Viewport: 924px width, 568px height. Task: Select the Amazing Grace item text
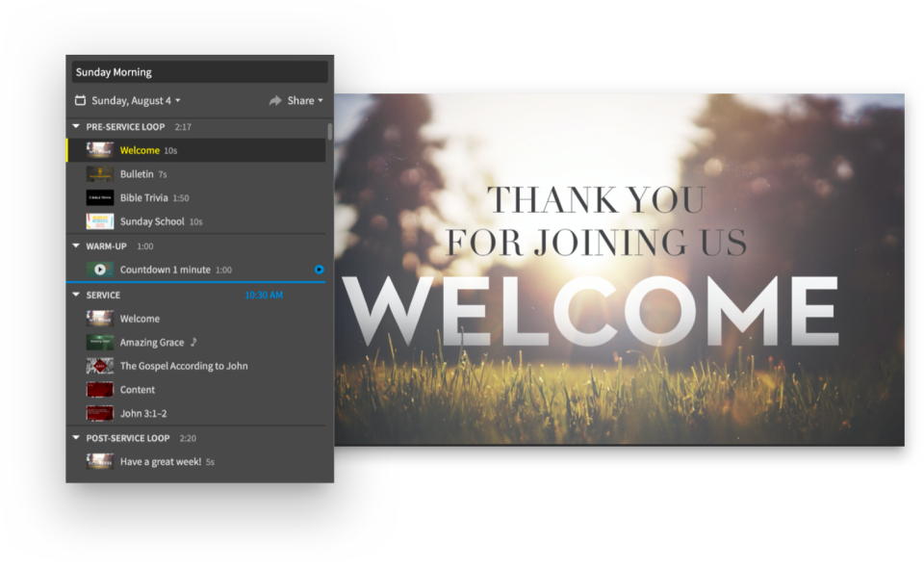pyautogui.click(x=152, y=343)
